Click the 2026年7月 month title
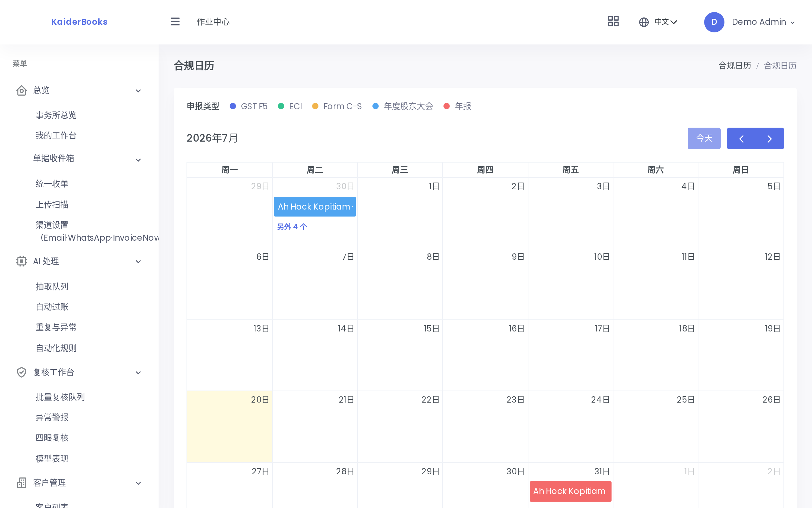812x508 pixels. coord(212,138)
